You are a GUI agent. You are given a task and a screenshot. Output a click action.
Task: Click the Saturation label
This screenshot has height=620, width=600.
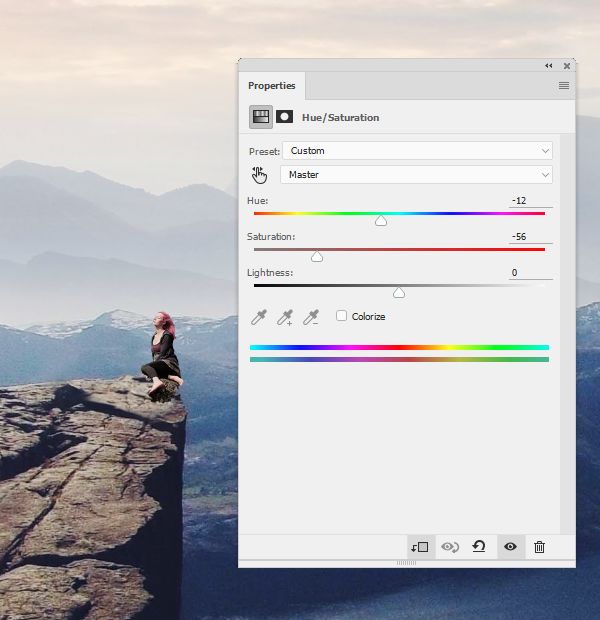(271, 237)
